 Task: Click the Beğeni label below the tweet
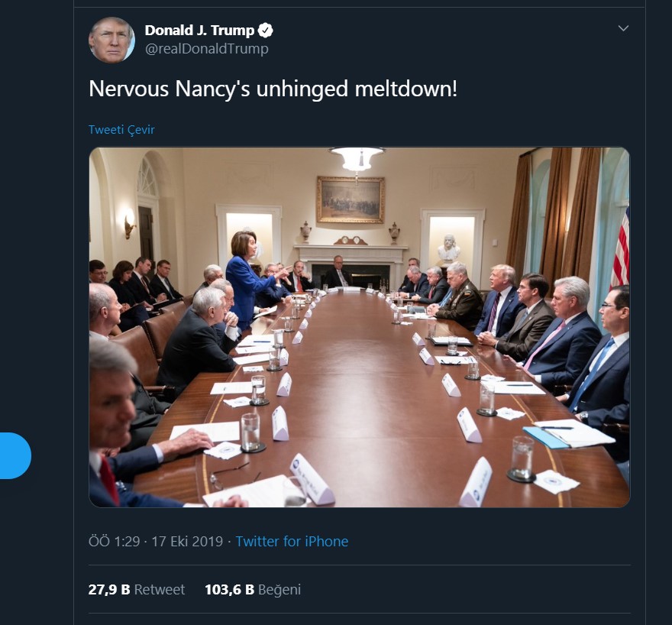[x=279, y=590]
